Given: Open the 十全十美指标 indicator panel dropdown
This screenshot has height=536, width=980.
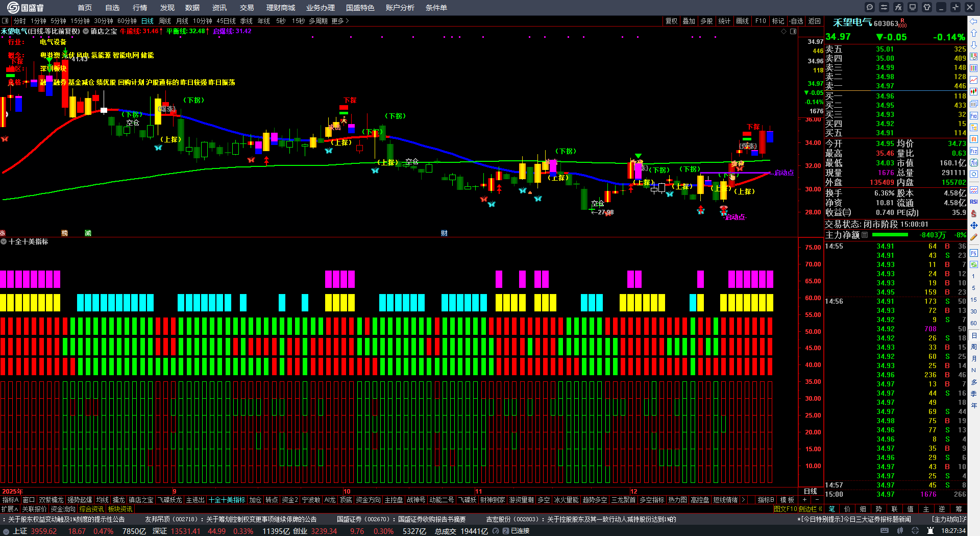Looking at the screenshot, I should [x=4, y=241].
